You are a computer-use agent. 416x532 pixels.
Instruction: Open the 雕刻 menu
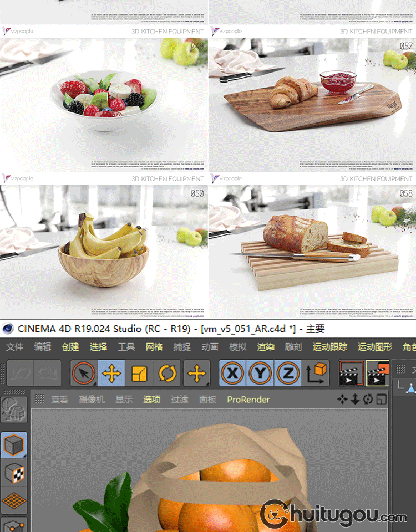(x=293, y=347)
